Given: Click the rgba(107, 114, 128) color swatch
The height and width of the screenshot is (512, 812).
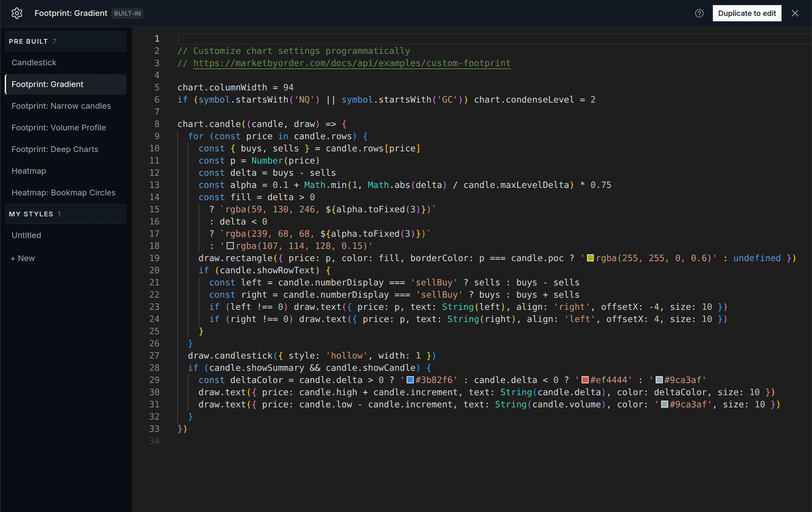Looking at the screenshot, I should pos(230,246).
